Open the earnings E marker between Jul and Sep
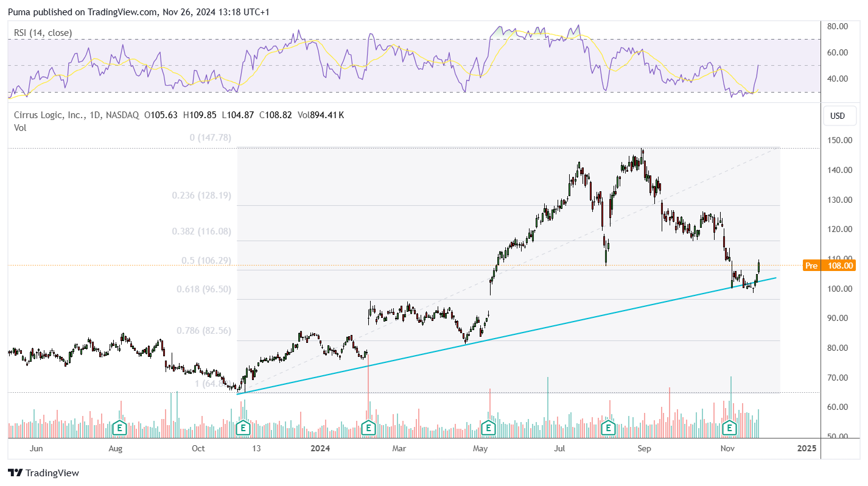 (607, 428)
